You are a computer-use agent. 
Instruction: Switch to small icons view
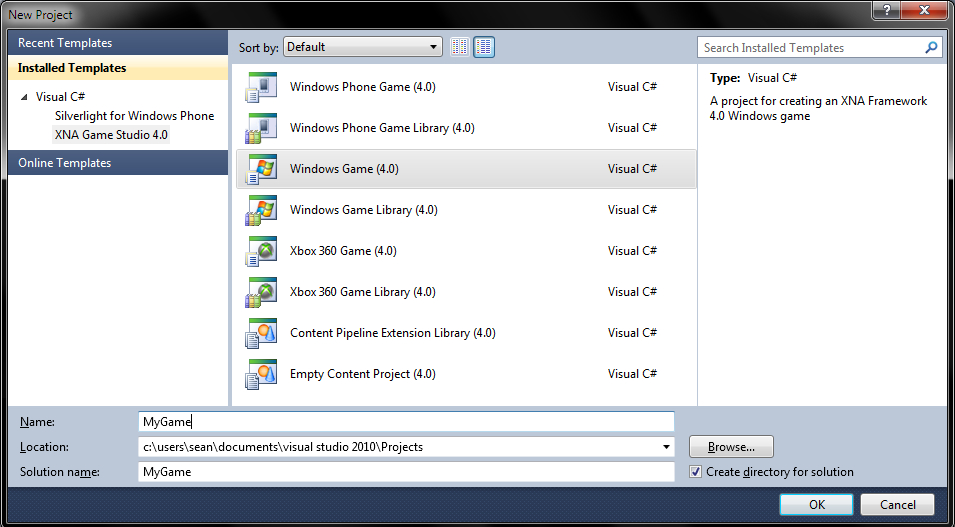pos(460,47)
